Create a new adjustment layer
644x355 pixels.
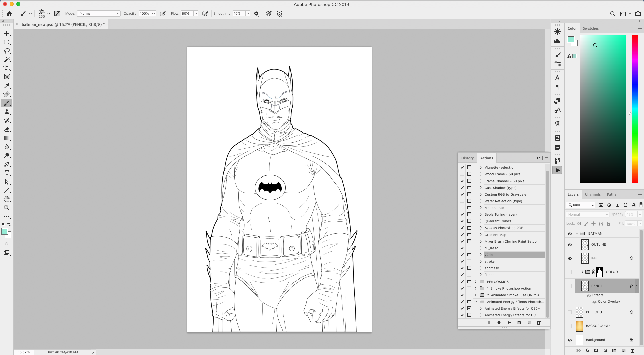pos(605,351)
